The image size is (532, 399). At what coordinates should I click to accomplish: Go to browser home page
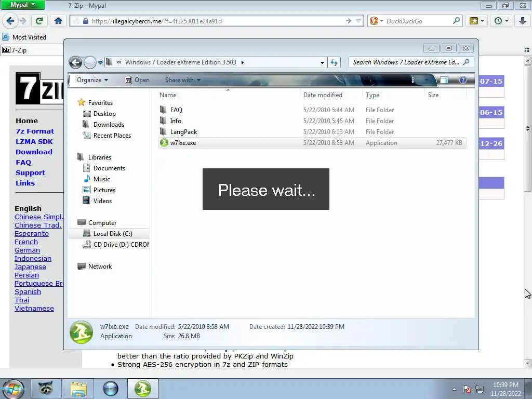click(58, 21)
